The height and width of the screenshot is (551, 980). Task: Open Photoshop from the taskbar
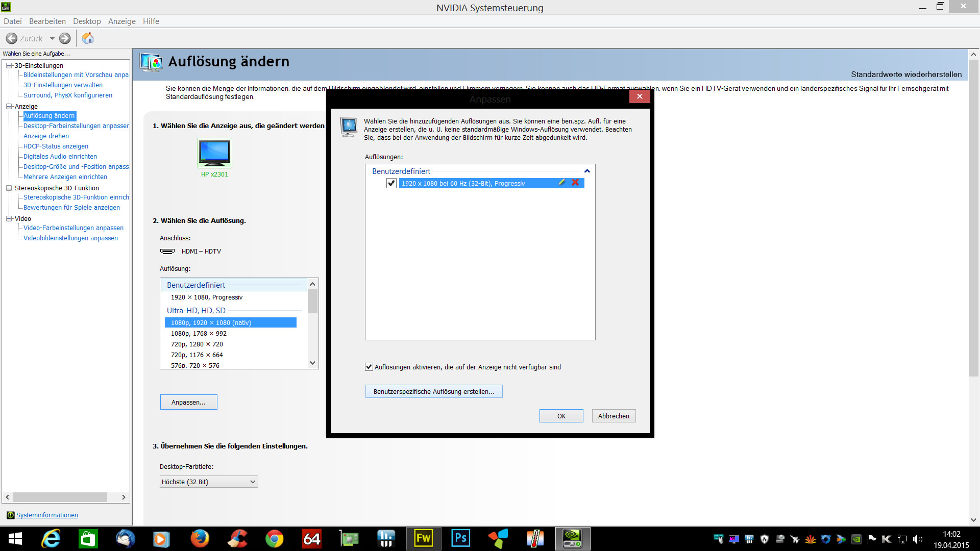(460, 538)
